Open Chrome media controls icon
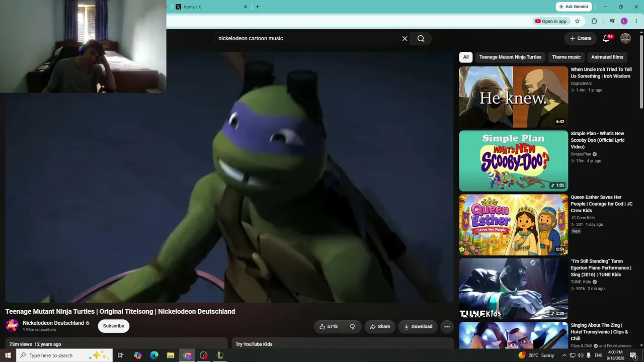Screen dimensions: 644x362 pos(612,21)
